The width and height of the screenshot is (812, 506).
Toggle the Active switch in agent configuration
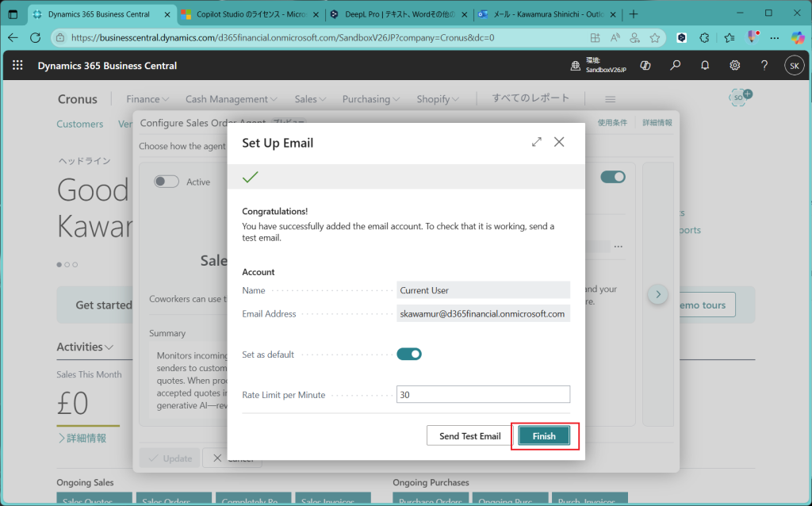pyautogui.click(x=167, y=182)
